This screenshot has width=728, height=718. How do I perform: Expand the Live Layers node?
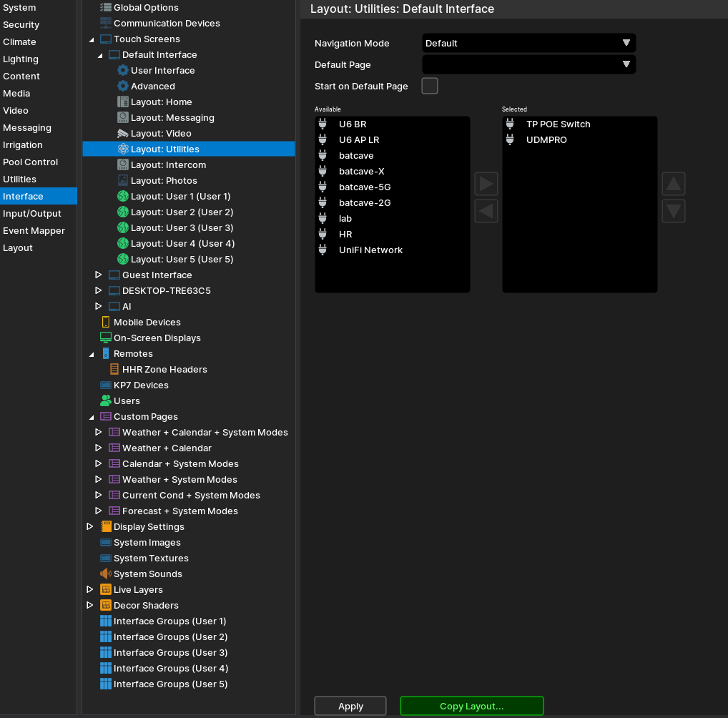click(90, 589)
